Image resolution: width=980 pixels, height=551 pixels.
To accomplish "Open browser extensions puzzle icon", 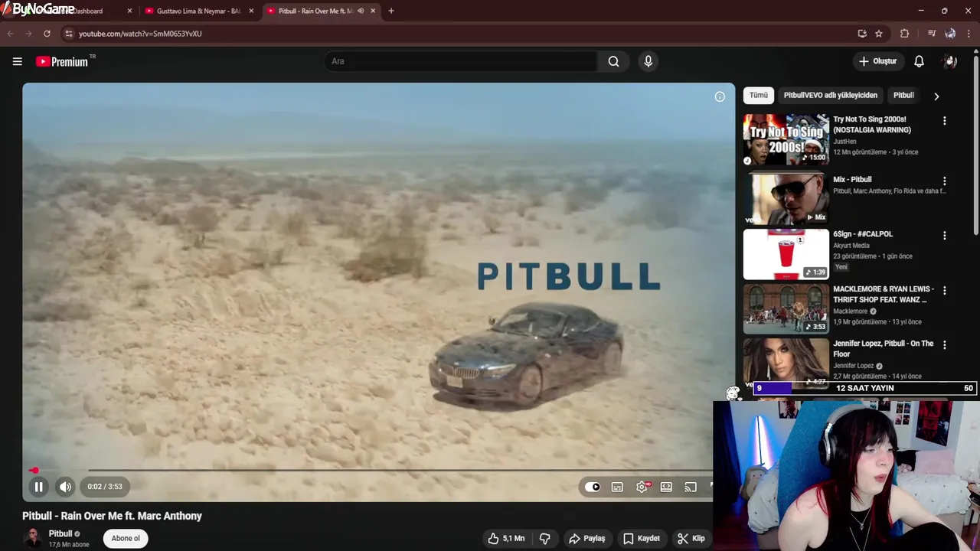I will pos(904,34).
